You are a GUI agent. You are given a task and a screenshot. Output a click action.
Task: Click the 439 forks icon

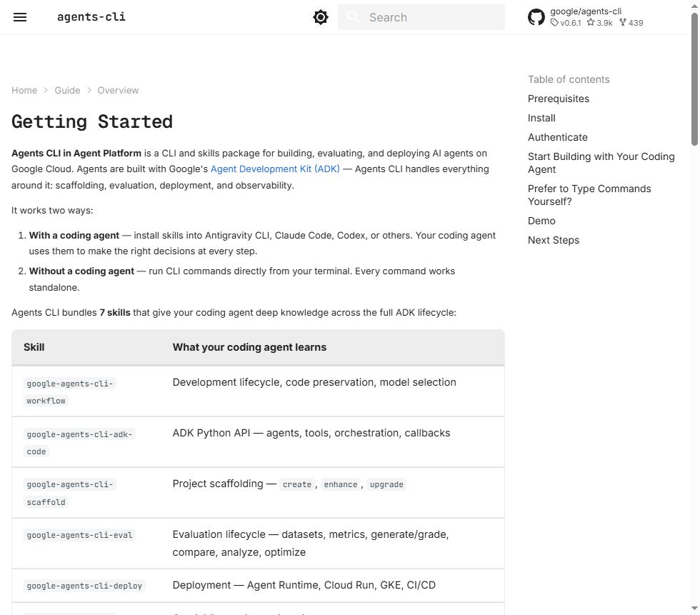click(623, 22)
